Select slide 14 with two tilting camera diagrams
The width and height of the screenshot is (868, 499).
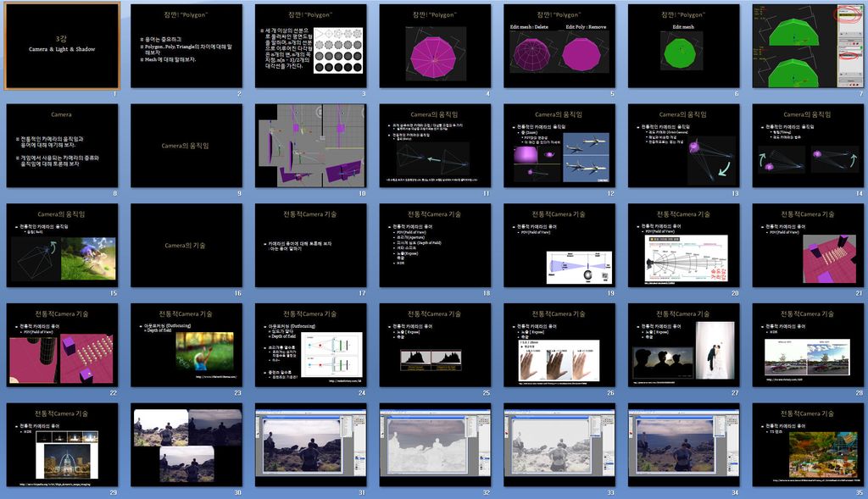pyautogui.click(x=808, y=146)
